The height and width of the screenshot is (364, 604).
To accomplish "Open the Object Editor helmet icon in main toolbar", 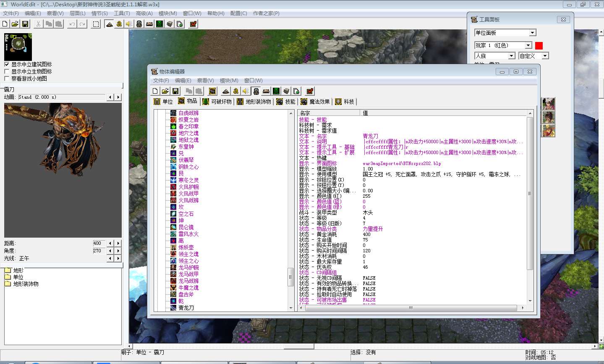I will tap(139, 24).
